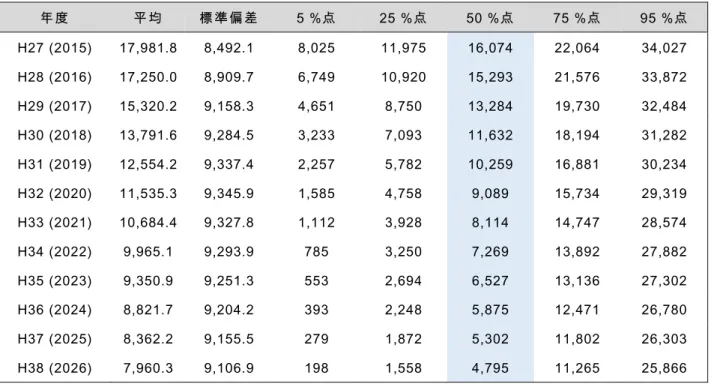The width and height of the screenshot is (711, 384).
Task: Click the highlighted 50 %点 column header
Action: [x=490, y=18]
